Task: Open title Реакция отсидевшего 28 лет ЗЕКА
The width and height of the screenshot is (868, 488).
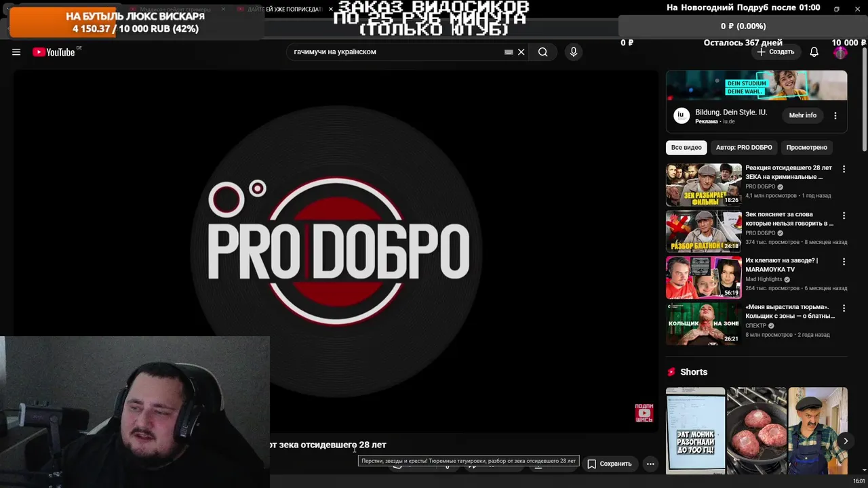Action: pos(788,172)
